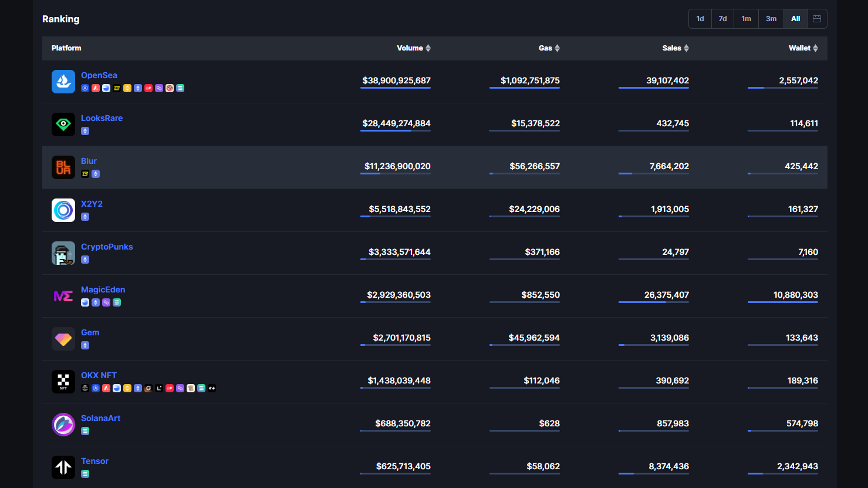868x488 pixels.
Task: Select the All time range tab
Action: tap(795, 19)
